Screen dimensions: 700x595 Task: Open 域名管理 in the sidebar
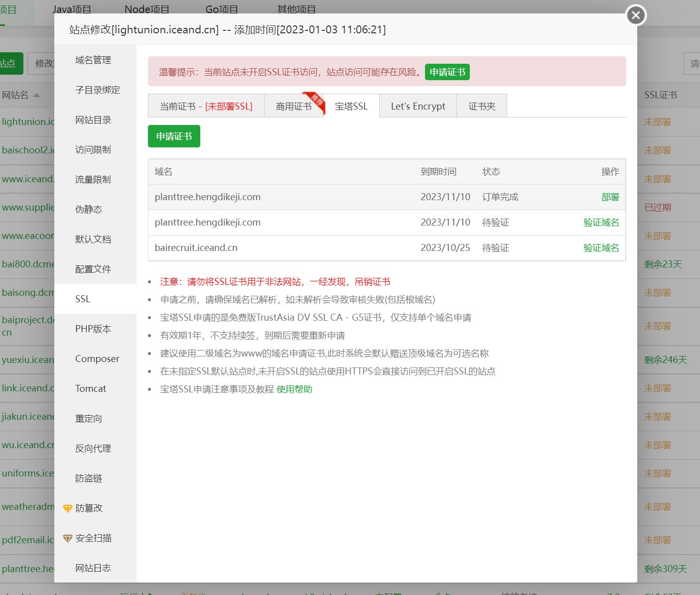coord(93,60)
